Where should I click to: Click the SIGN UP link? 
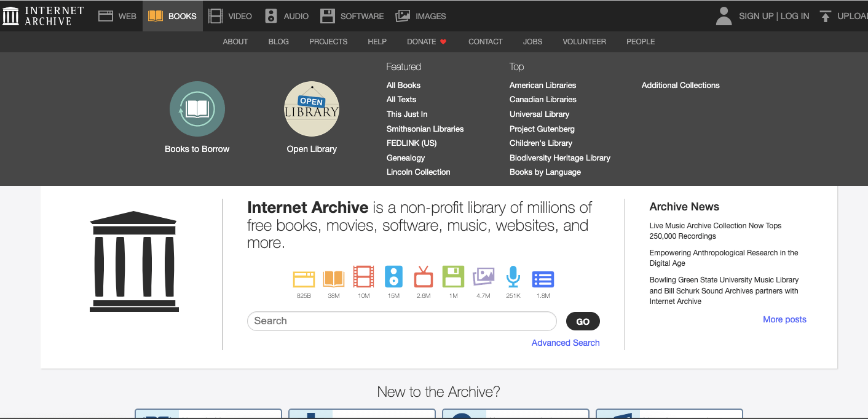coord(756,16)
